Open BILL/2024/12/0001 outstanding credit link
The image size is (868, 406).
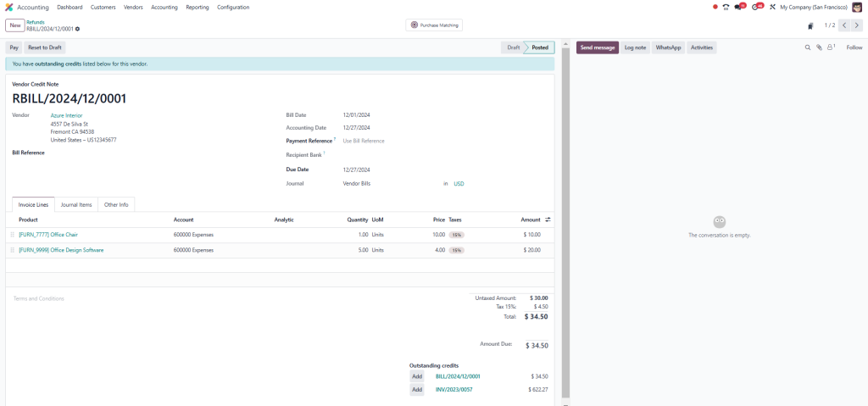pos(458,376)
